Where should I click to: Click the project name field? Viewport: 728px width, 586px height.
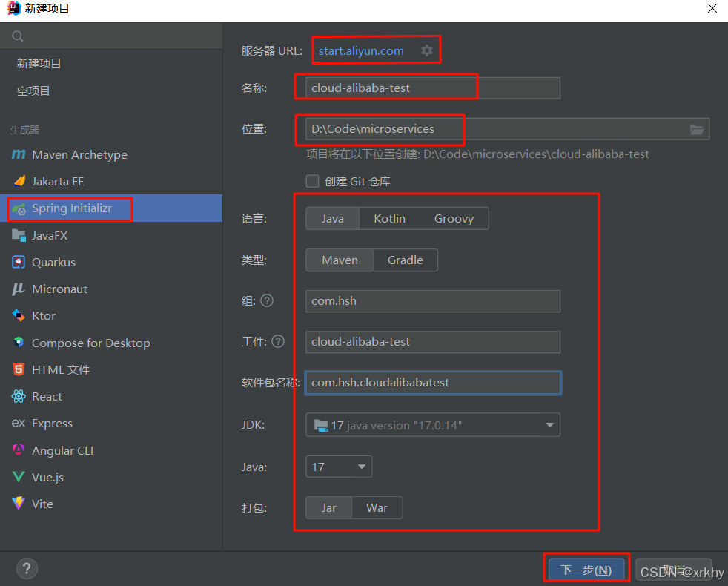coord(433,88)
